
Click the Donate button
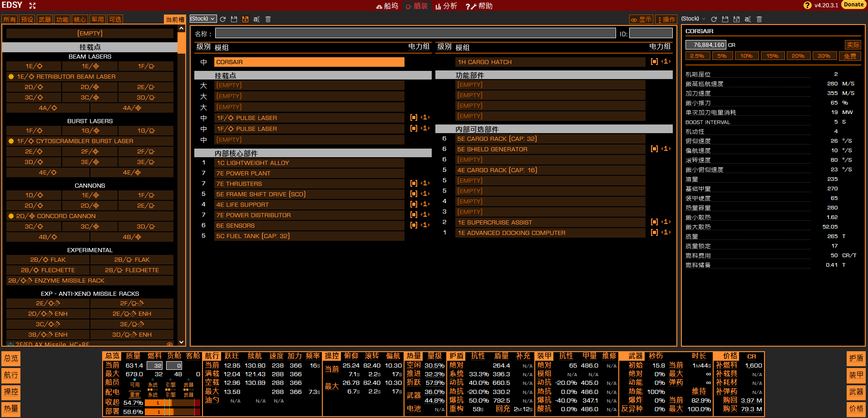[x=853, y=5]
